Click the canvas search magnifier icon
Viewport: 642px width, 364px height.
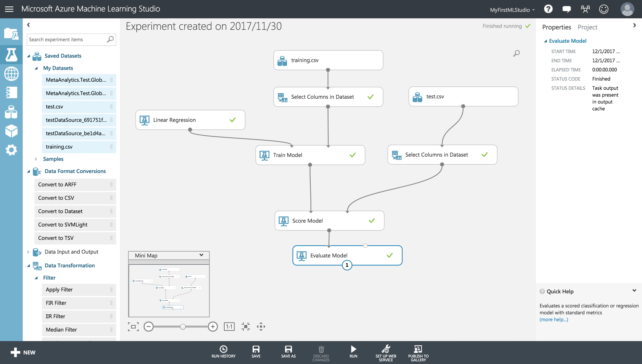(516, 53)
